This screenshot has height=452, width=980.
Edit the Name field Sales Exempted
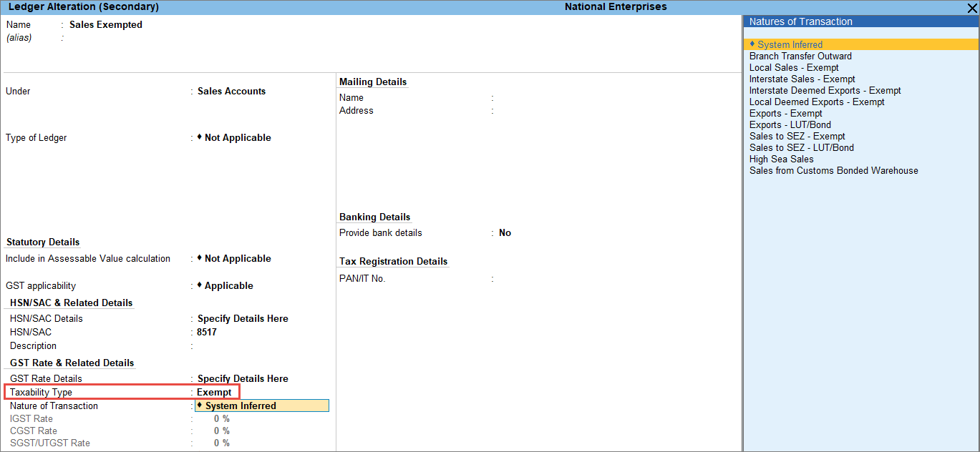click(106, 24)
